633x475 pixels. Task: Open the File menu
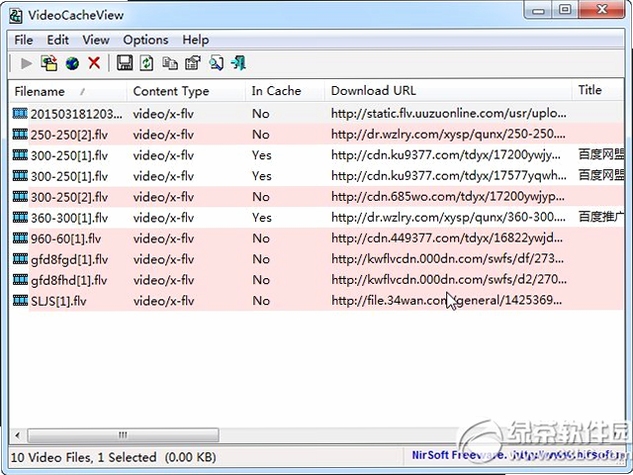23,40
